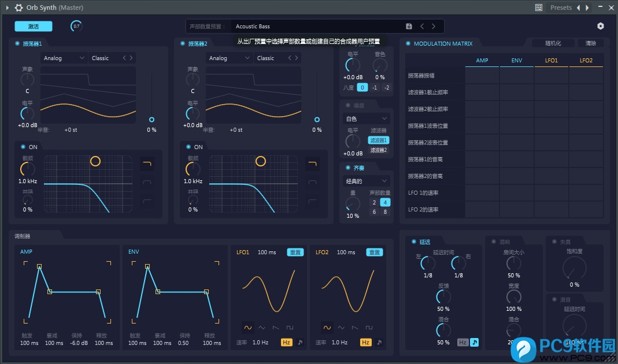Select note sync icon in delay section

[475, 342]
